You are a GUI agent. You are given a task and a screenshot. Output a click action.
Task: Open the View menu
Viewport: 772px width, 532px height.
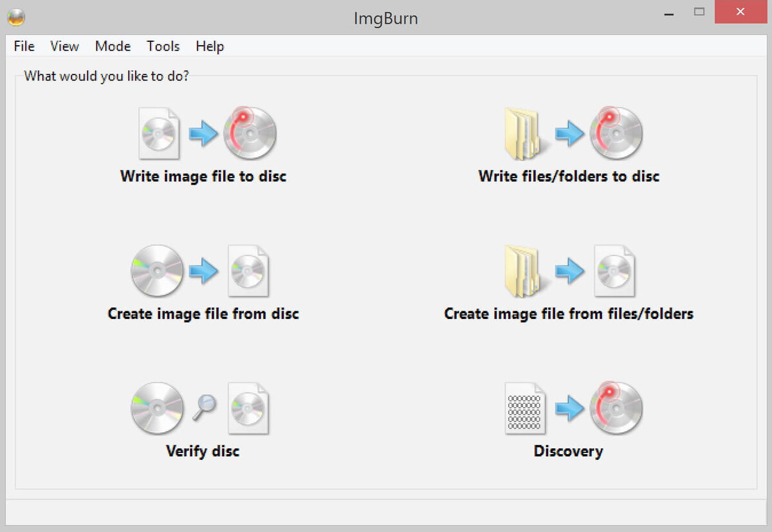[x=64, y=46]
